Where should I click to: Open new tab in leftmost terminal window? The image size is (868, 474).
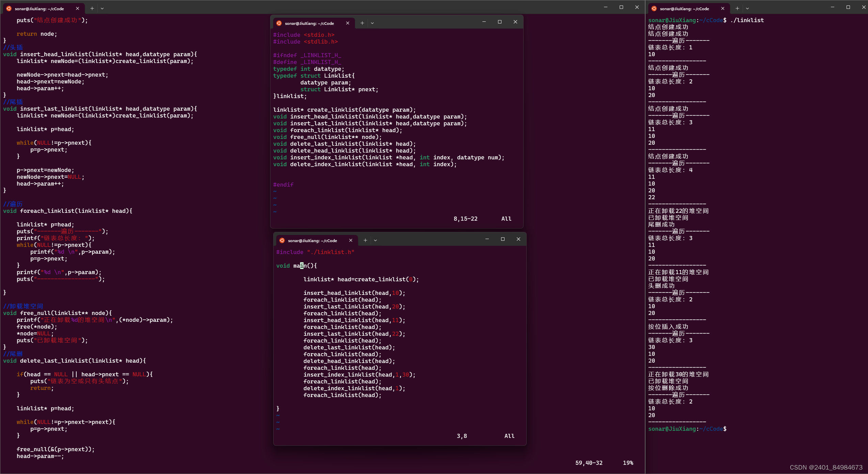tap(92, 9)
